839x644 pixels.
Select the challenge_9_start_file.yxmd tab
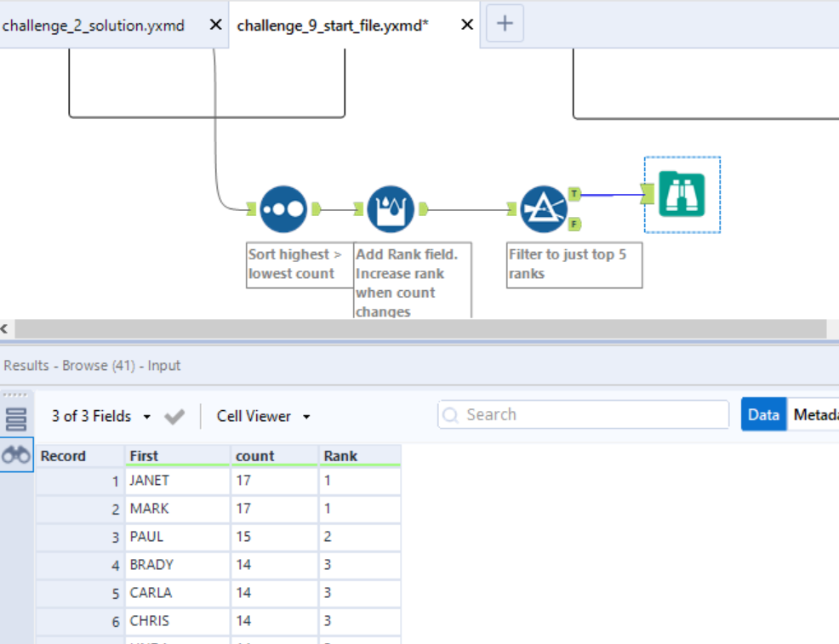click(333, 26)
